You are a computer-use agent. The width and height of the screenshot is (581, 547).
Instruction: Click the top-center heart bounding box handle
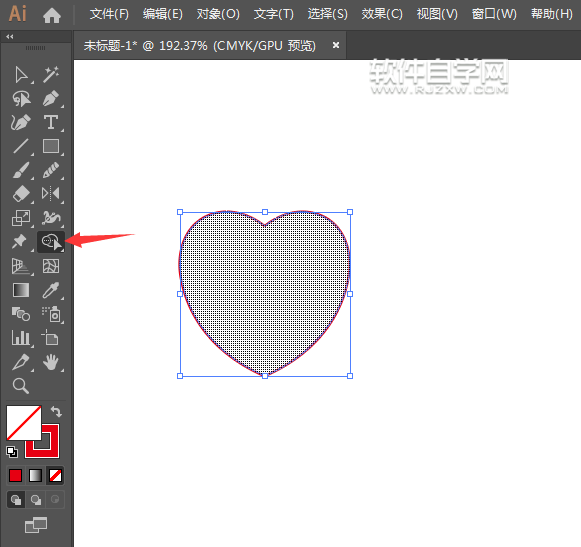click(x=265, y=212)
